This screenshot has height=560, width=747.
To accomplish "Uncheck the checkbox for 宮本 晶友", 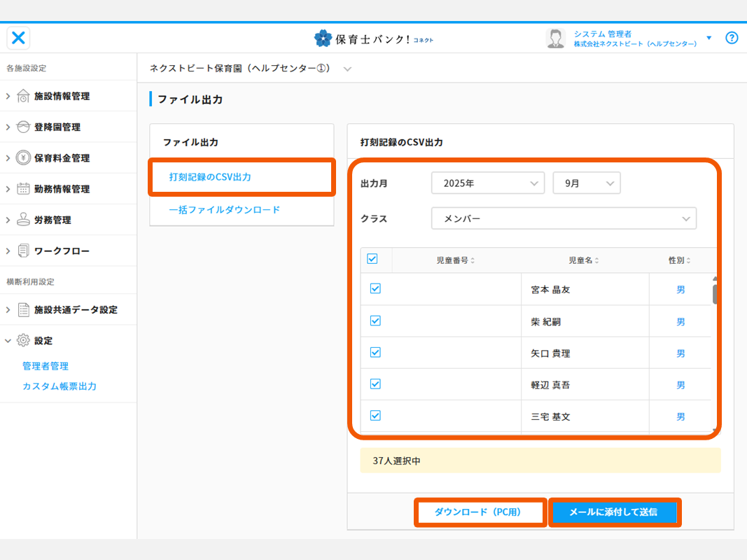I will pyautogui.click(x=375, y=288).
